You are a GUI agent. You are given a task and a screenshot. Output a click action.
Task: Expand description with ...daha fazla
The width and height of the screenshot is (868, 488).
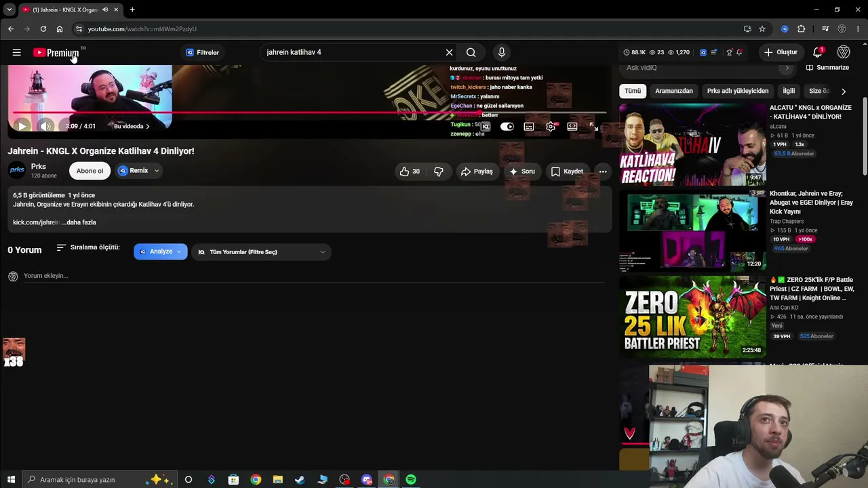[x=79, y=222]
